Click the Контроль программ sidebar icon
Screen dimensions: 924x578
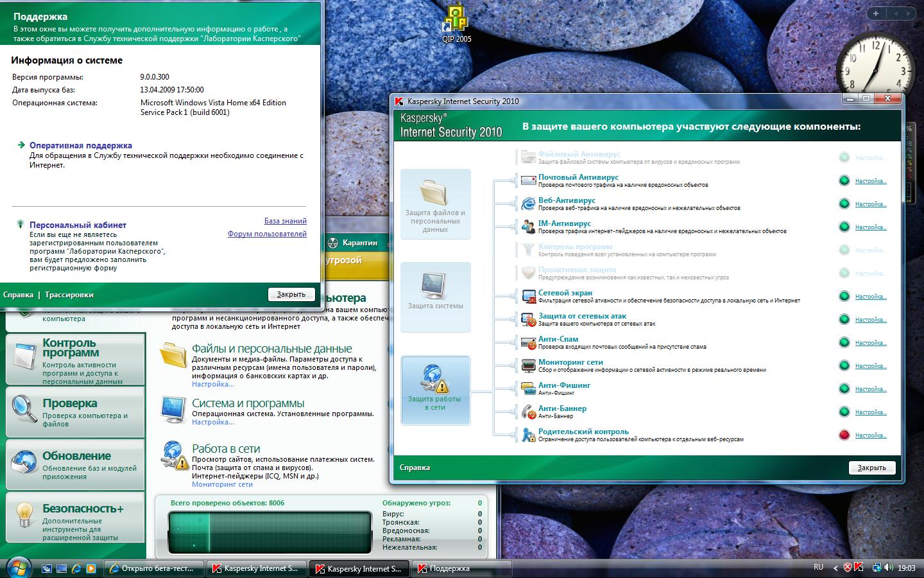(x=24, y=356)
